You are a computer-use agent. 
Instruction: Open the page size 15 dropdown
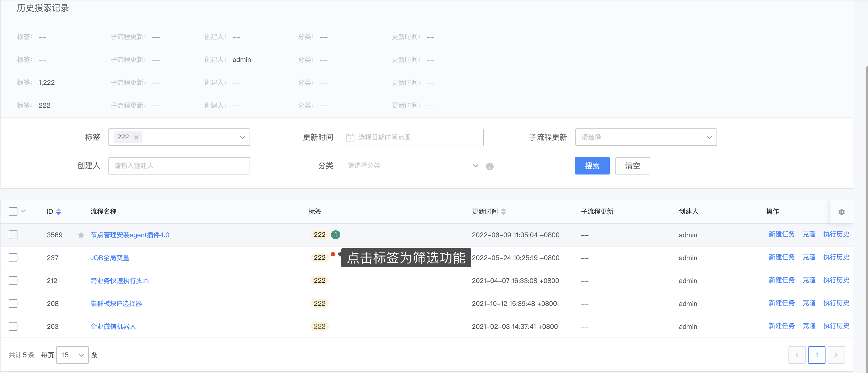click(x=72, y=355)
